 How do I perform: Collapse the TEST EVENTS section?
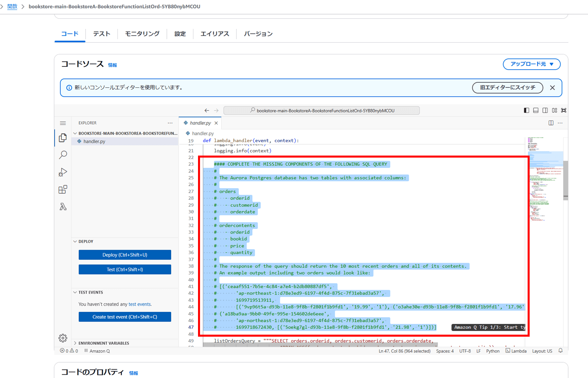(x=125, y=292)
